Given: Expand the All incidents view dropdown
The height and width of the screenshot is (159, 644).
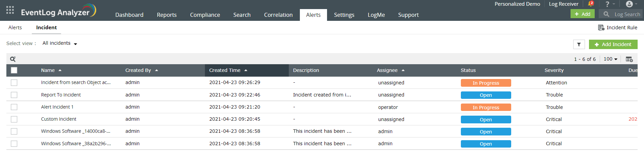Looking at the screenshot, I should click(60, 43).
